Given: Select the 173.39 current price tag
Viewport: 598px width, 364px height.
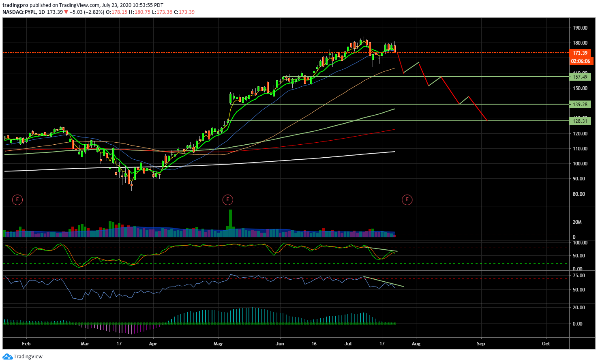Looking at the screenshot, I should click(580, 53).
